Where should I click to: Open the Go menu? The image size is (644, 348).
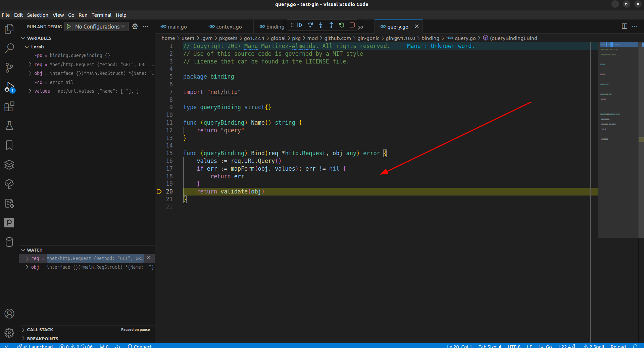(x=71, y=15)
